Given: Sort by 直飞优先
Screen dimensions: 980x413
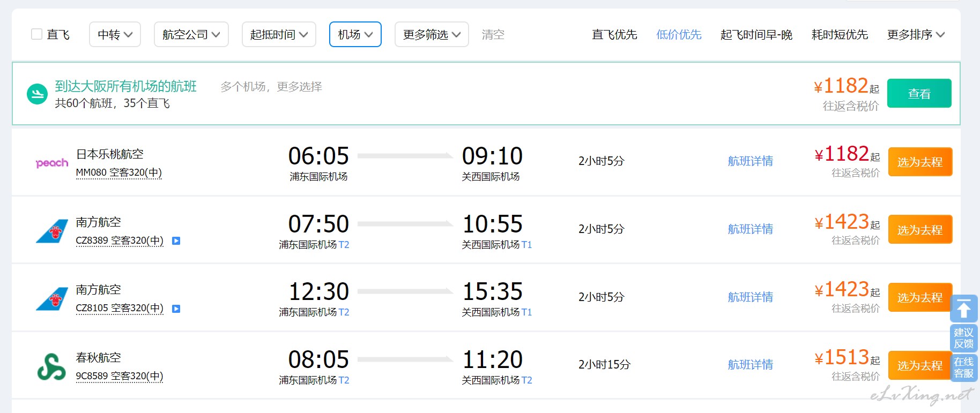Looking at the screenshot, I should pos(614,35).
